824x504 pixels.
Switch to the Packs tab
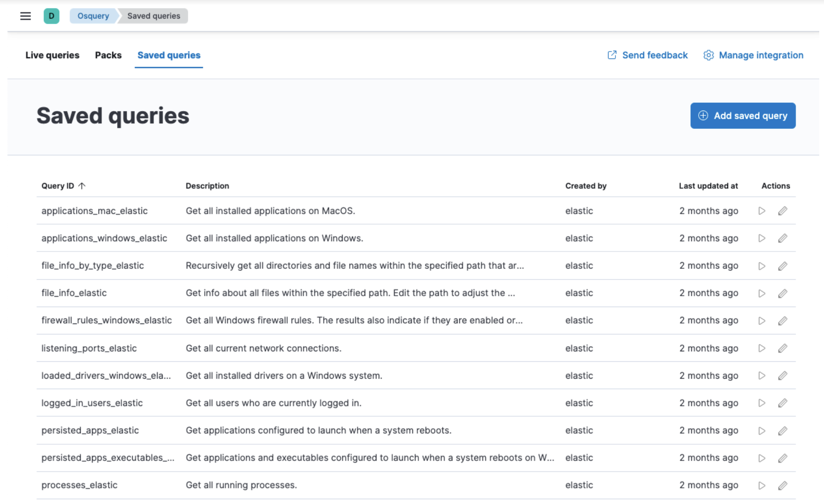pos(108,55)
